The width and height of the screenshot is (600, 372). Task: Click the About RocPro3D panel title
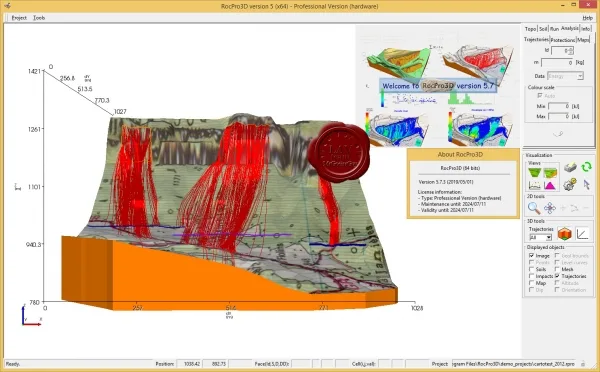click(460, 155)
